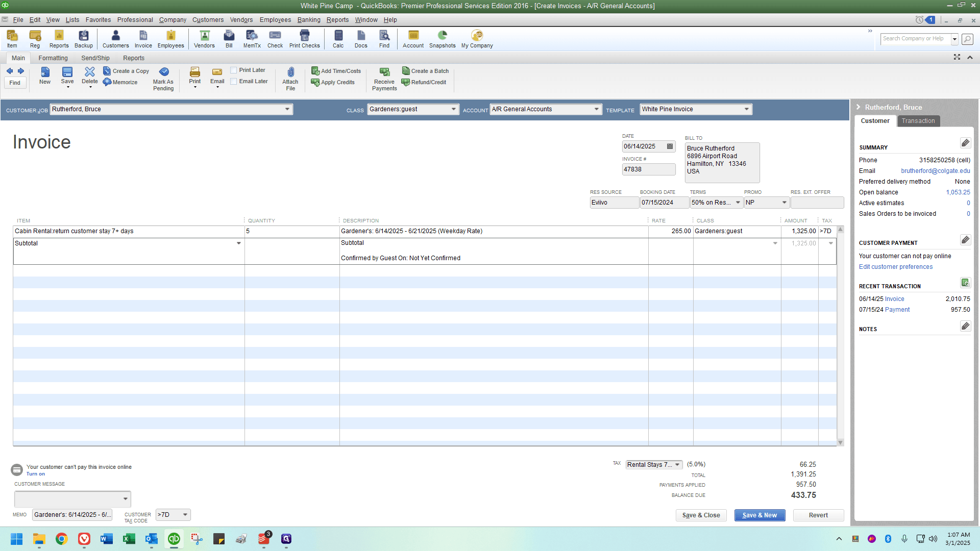This screenshot has width=980, height=551.
Task: Click the My Company icon
Action: click(x=477, y=39)
